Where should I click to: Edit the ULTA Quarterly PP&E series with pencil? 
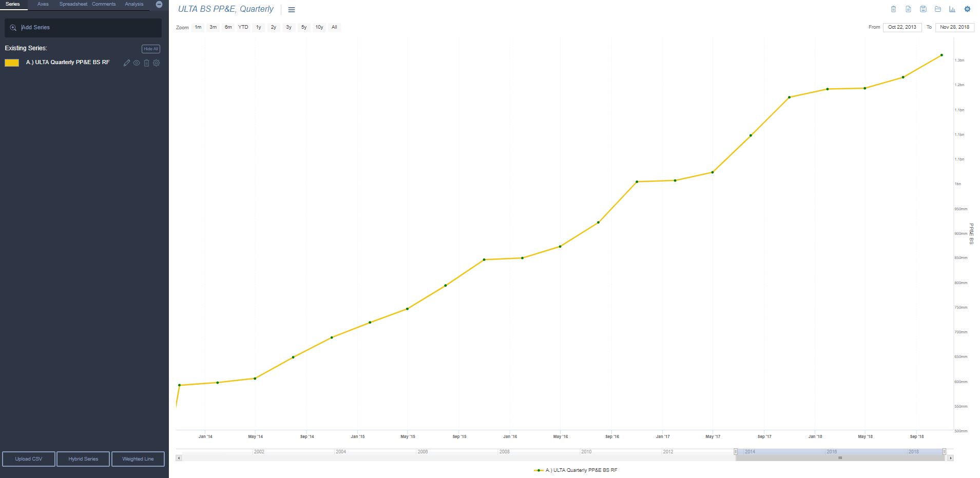click(x=127, y=63)
